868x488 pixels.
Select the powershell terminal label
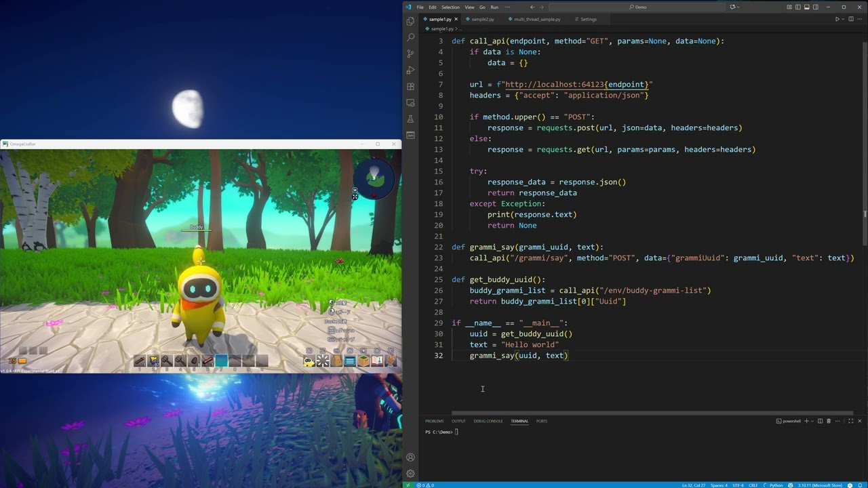(789, 421)
